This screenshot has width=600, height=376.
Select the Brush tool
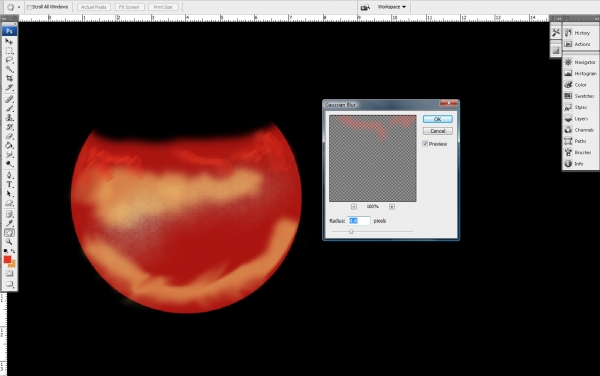coord(9,109)
